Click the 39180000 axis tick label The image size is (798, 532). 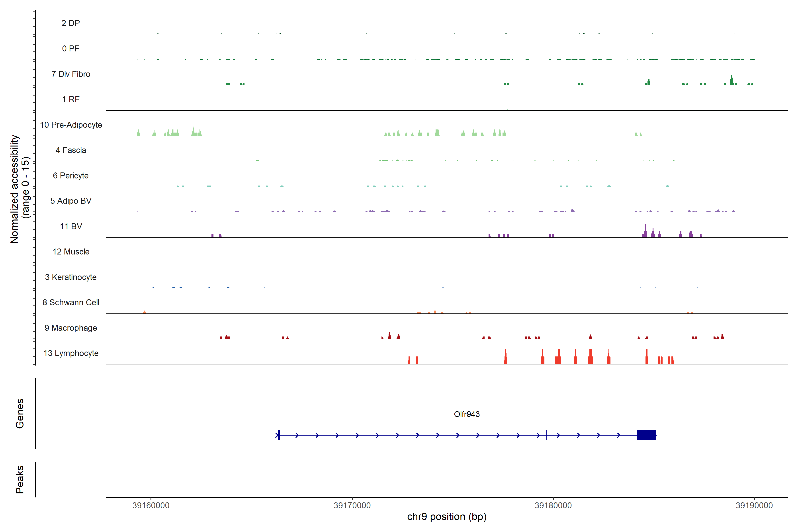pos(553,505)
